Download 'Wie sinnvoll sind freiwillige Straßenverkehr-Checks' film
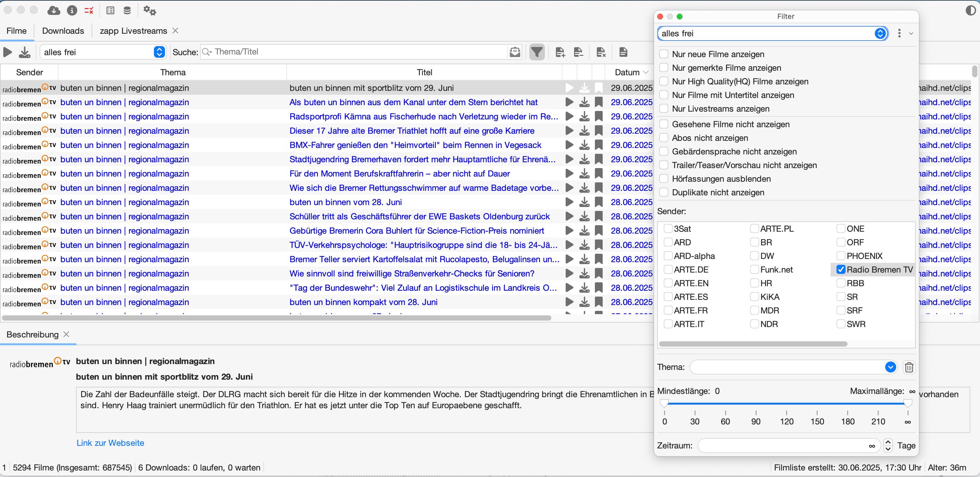Image resolution: width=980 pixels, height=477 pixels. pos(584,274)
